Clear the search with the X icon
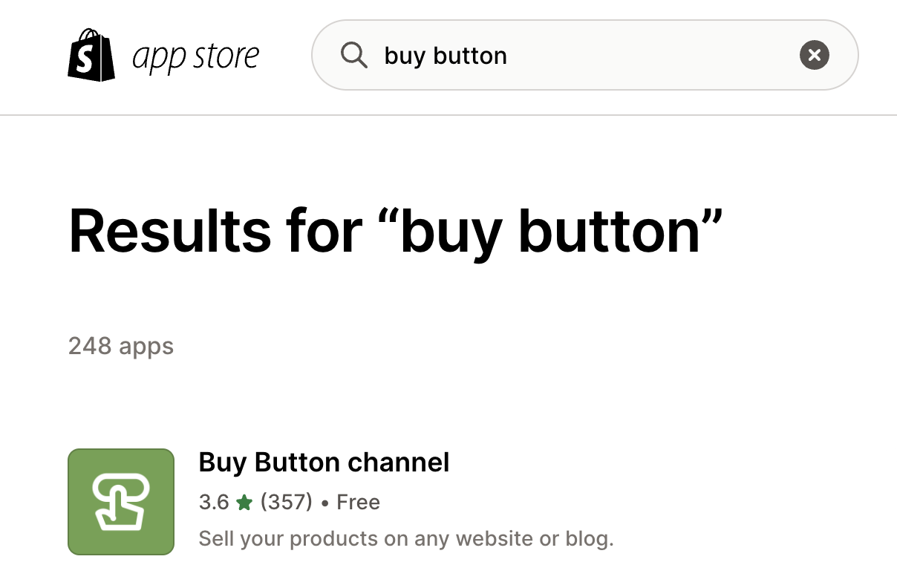Image resolution: width=897 pixels, height=588 pixels. pyautogui.click(x=814, y=55)
